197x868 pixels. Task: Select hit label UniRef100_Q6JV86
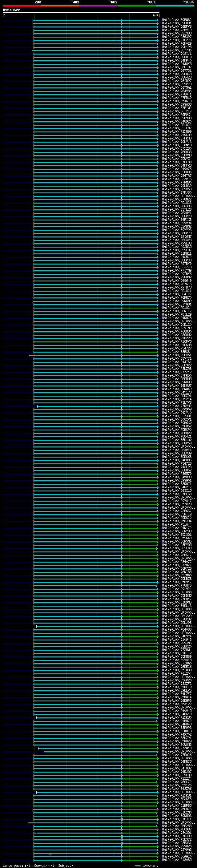click(176, 91)
